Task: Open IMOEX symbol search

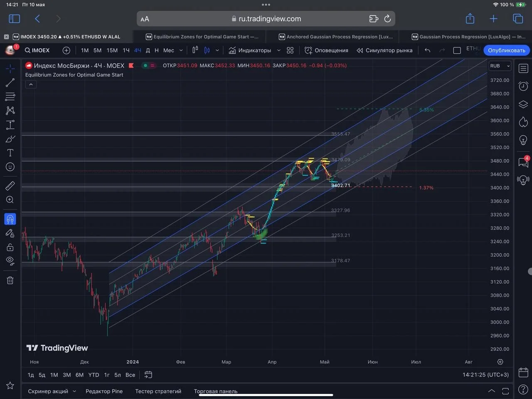Action: coord(37,50)
